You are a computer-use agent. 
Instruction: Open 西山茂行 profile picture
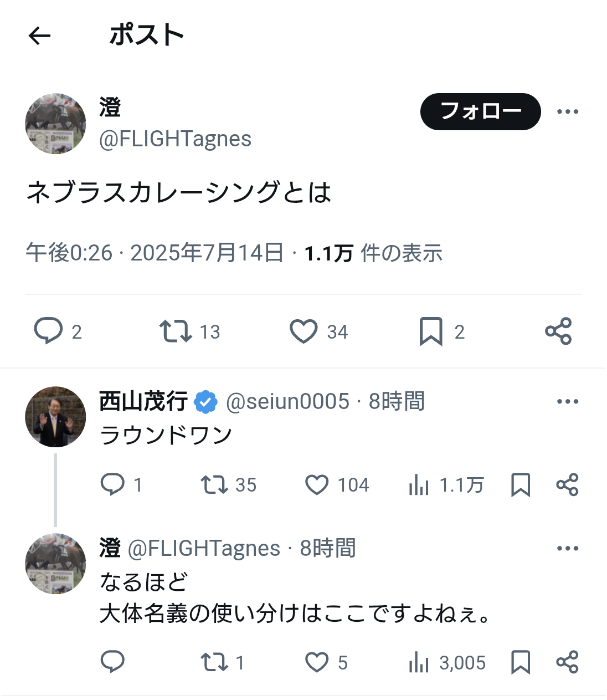55,417
